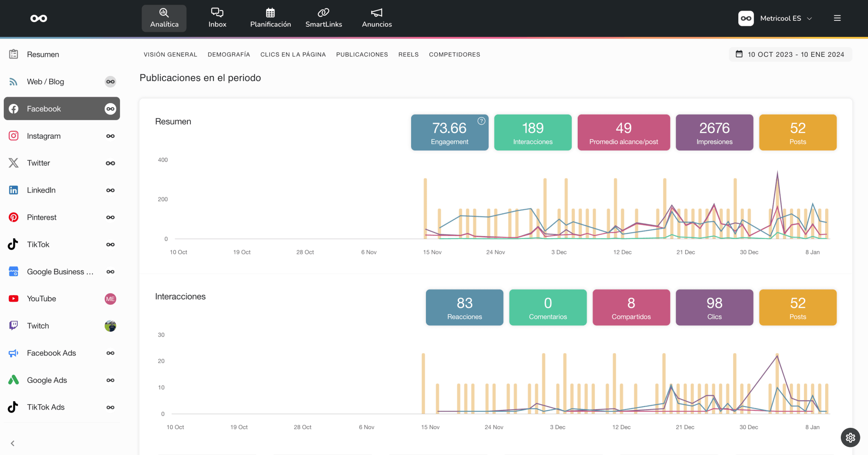The height and width of the screenshot is (455, 868).
Task: Toggle the Impresiones metric card
Action: (x=714, y=133)
